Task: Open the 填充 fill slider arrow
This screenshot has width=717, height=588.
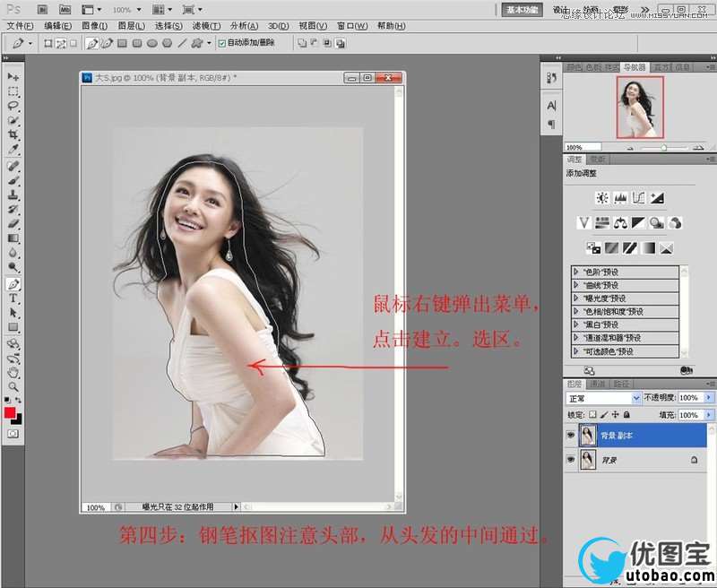Action: pyautogui.click(x=709, y=415)
